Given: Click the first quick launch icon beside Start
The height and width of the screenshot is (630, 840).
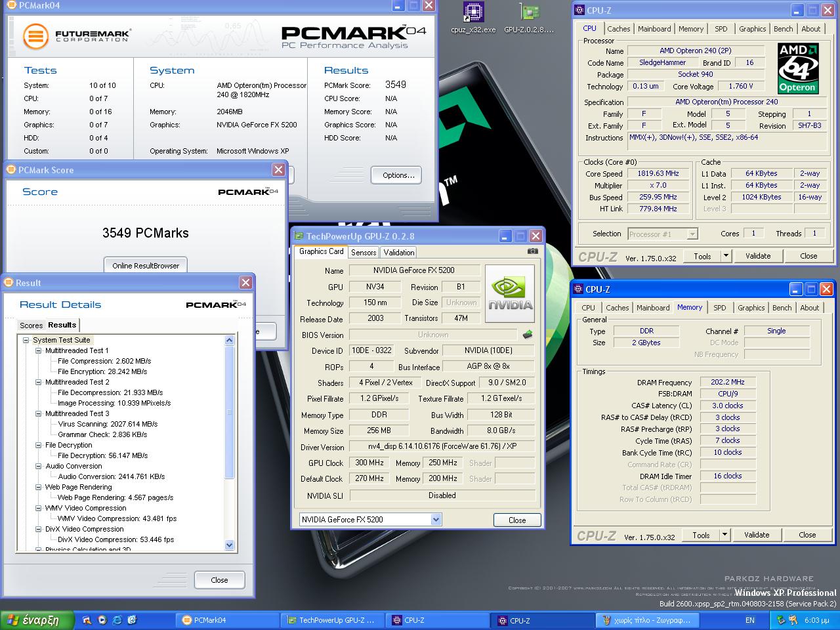Looking at the screenshot, I should click(87, 619).
